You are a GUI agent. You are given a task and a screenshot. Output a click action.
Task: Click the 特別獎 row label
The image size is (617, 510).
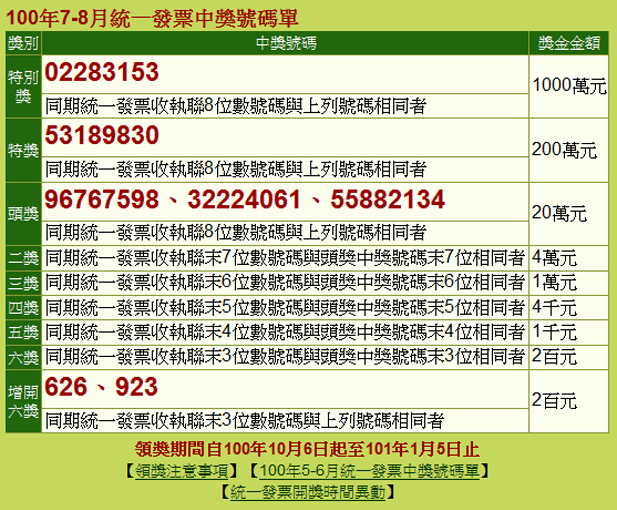tap(23, 86)
